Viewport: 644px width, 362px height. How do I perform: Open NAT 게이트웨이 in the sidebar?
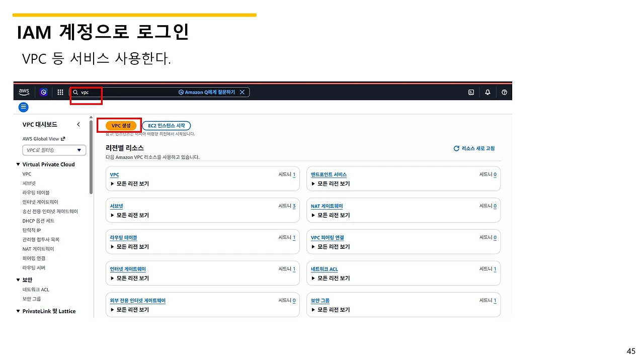click(x=38, y=249)
